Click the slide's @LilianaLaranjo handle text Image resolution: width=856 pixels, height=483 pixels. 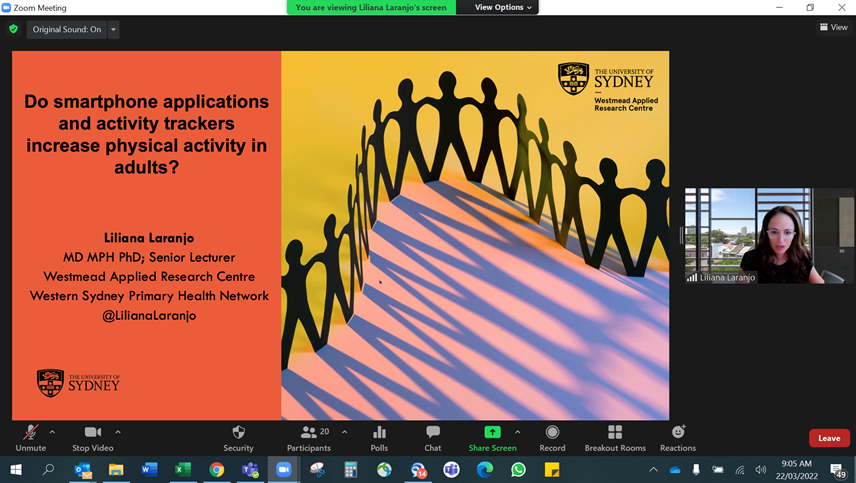(149, 315)
